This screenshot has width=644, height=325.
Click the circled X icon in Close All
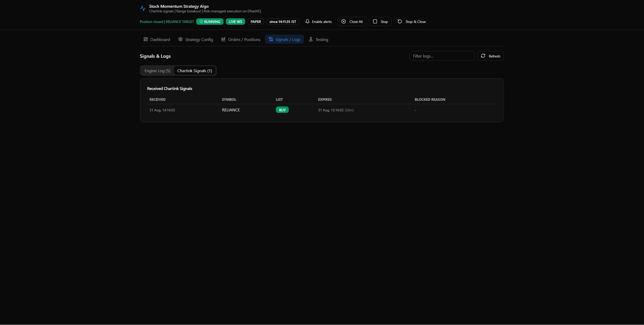[x=344, y=21]
